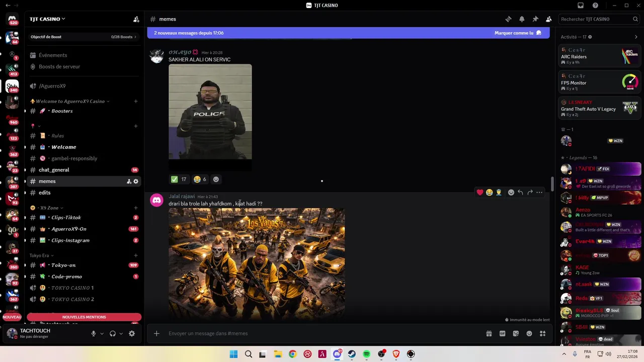Open Steam from the taskbar

[x=352, y=354]
